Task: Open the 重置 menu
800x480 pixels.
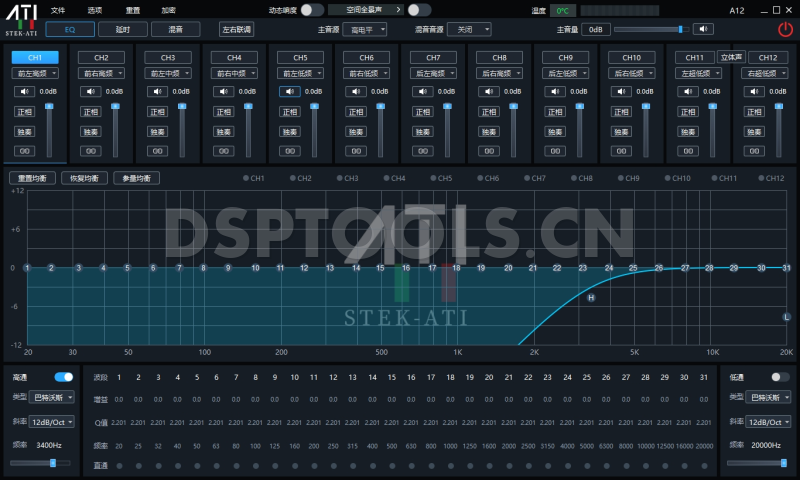Action: coord(133,10)
